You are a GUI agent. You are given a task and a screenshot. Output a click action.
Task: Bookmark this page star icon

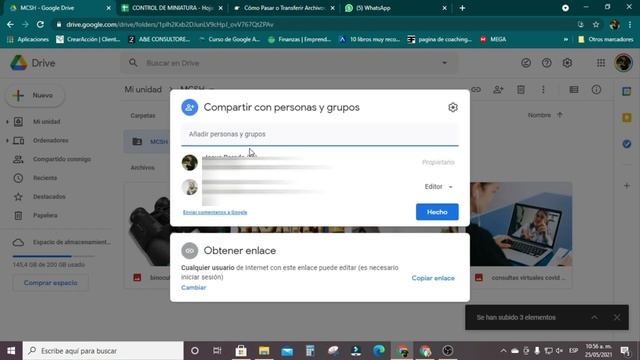pyautogui.click(x=596, y=24)
